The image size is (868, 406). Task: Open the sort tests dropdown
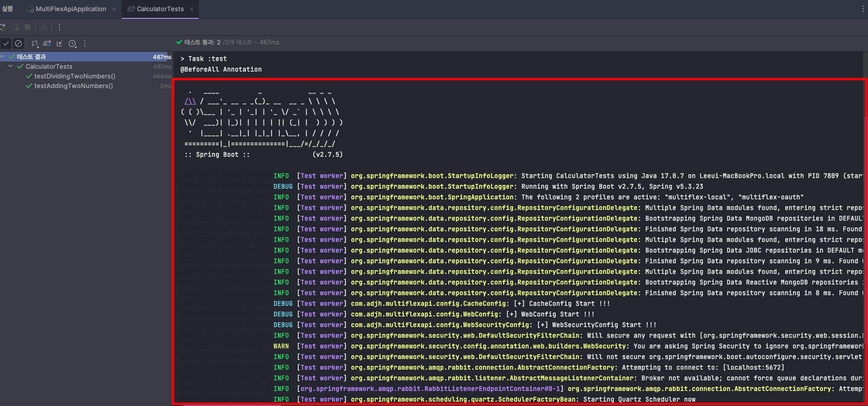35,44
